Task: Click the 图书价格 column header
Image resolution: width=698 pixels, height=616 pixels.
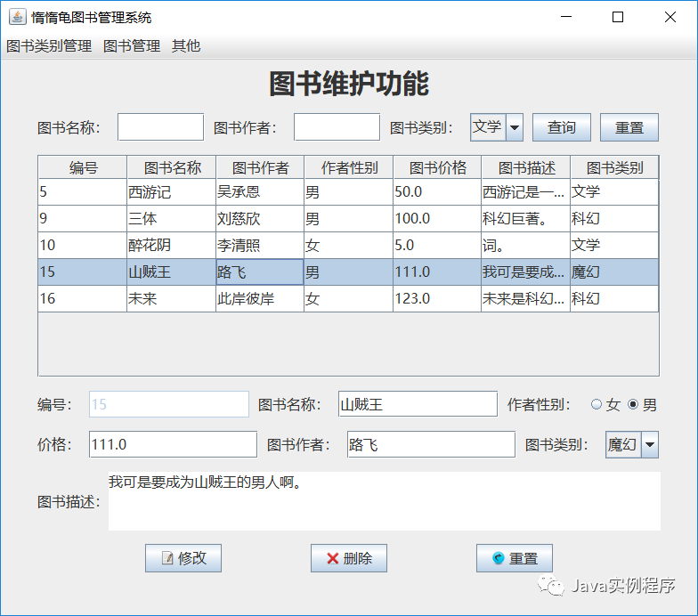Action: tap(437, 167)
